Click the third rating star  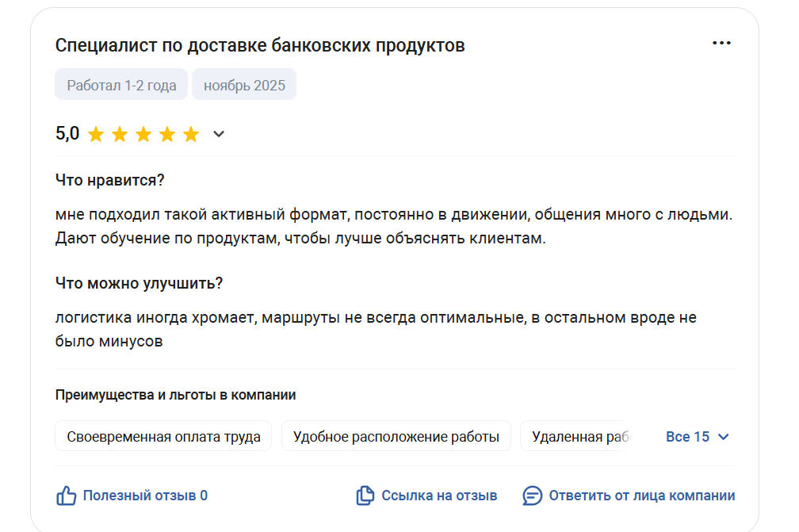tap(143, 134)
